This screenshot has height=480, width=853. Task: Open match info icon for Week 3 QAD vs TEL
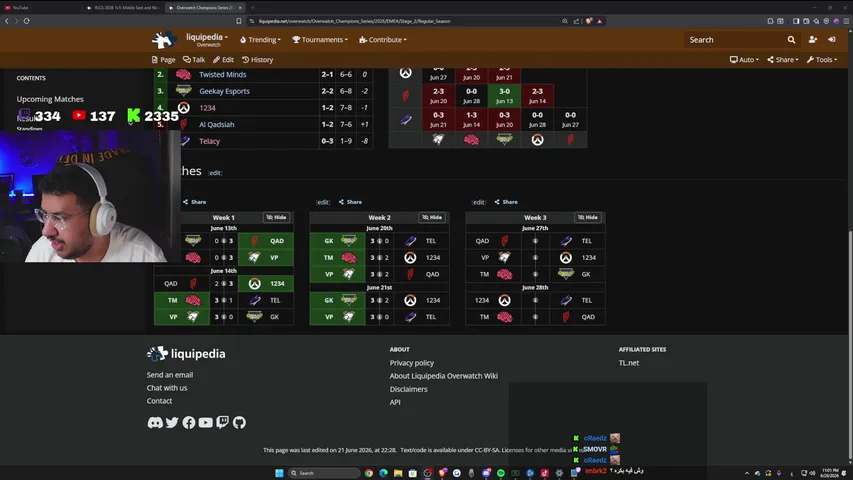pyautogui.click(x=535, y=241)
